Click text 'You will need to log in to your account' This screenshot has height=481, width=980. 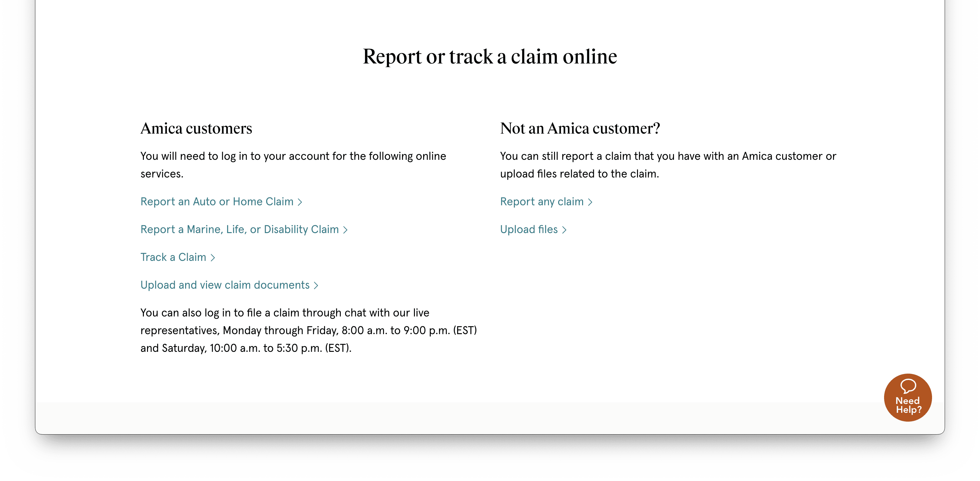tap(235, 156)
